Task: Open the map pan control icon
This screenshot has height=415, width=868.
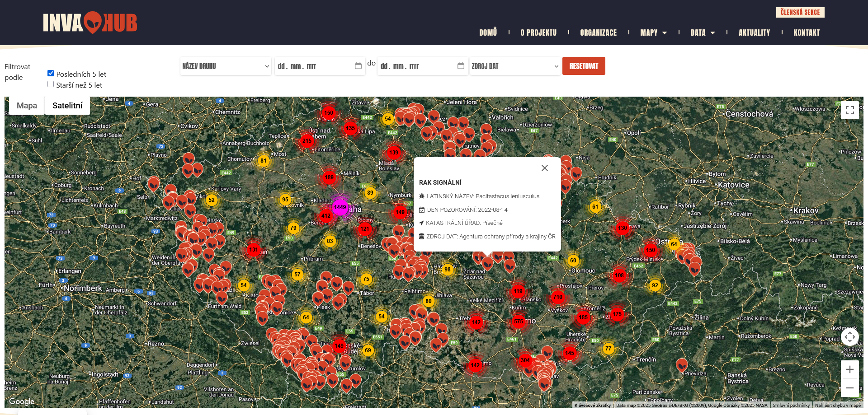Action: [x=850, y=336]
